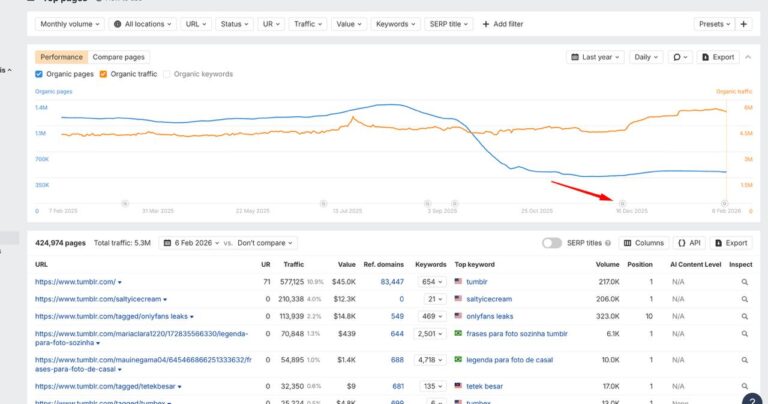The height and width of the screenshot is (404, 768).
Task: Open the tumblr.com/saltyicecream URL link
Action: click(97, 299)
